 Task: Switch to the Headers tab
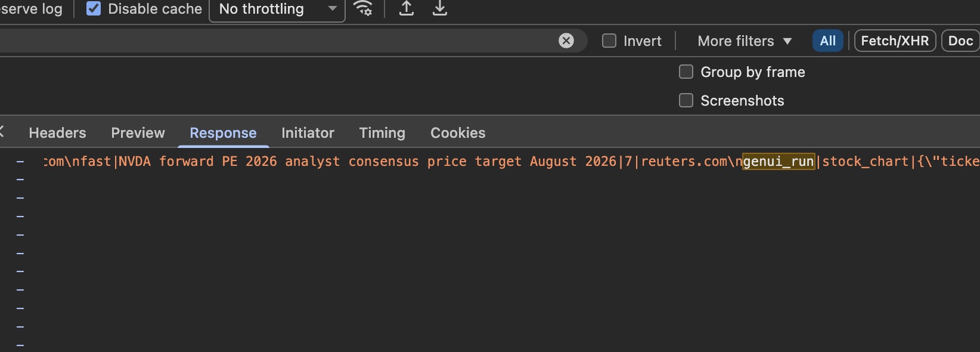(57, 132)
